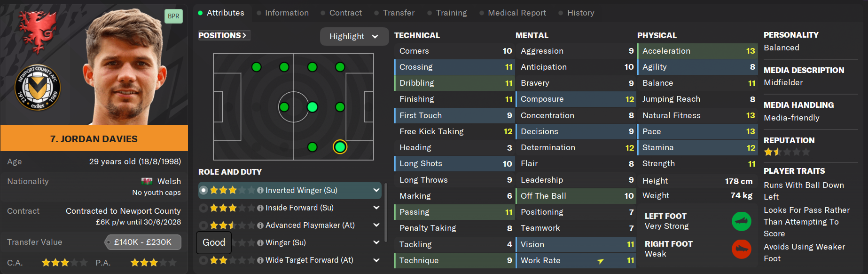868x274 pixels.
Task: Expand the Winger (Su) role chevron
Action: click(376, 242)
